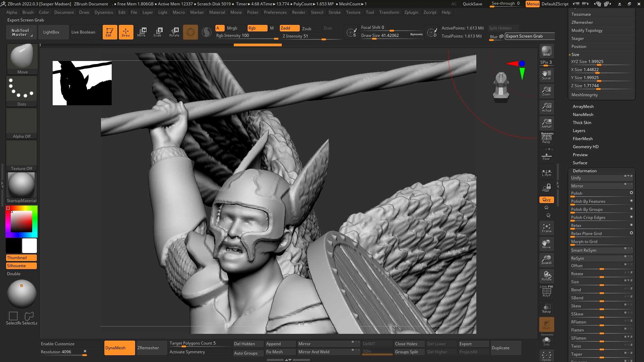Select the AAHalf view icon
644x362 pixels.
[x=546, y=123]
